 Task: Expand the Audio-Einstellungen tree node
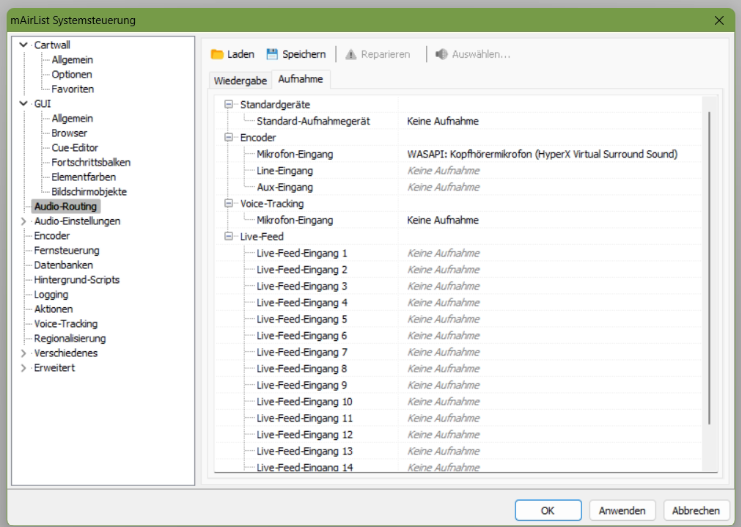[23, 221]
